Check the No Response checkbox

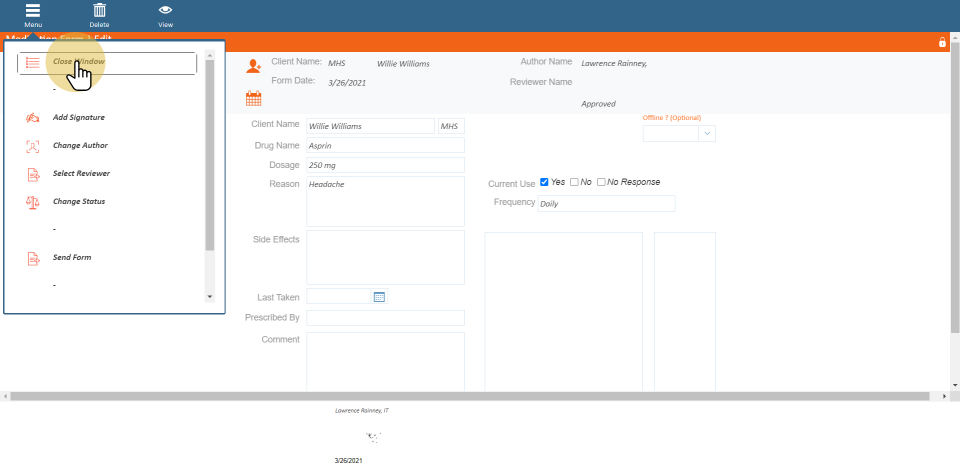[601, 182]
